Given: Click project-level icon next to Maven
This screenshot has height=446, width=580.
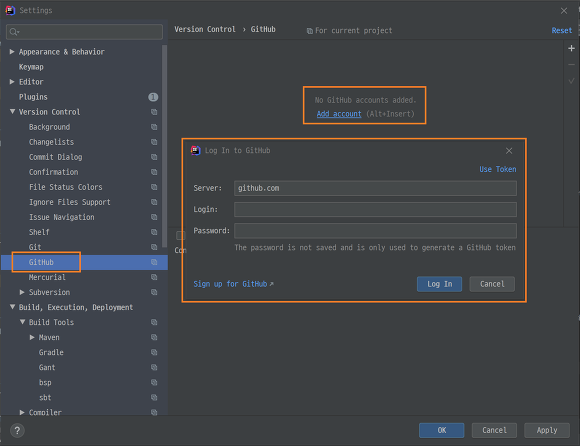Looking at the screenshot, I should coord(154,337).
